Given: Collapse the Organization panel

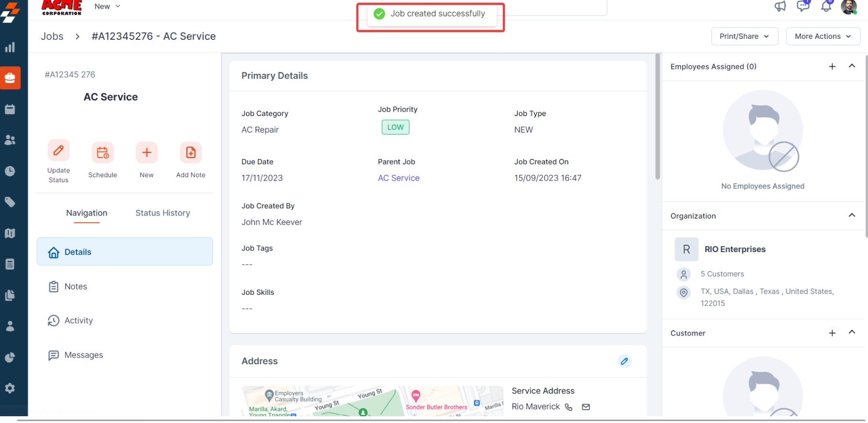Looking at the screenshot, I should click(852, 215).
